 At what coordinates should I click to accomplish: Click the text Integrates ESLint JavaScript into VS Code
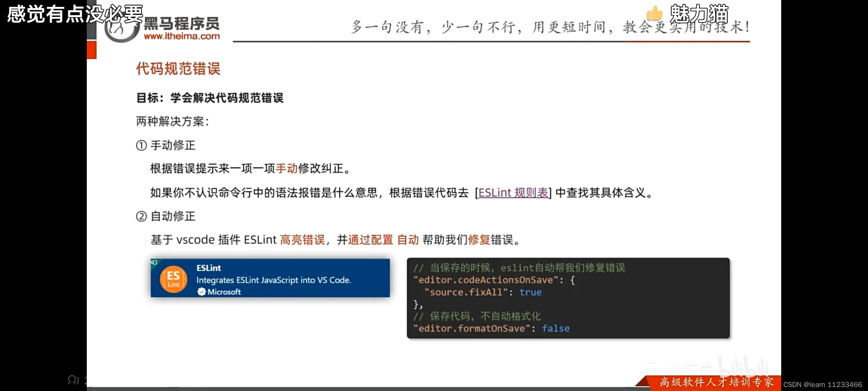pyautogui.click(x=273, y=280)
